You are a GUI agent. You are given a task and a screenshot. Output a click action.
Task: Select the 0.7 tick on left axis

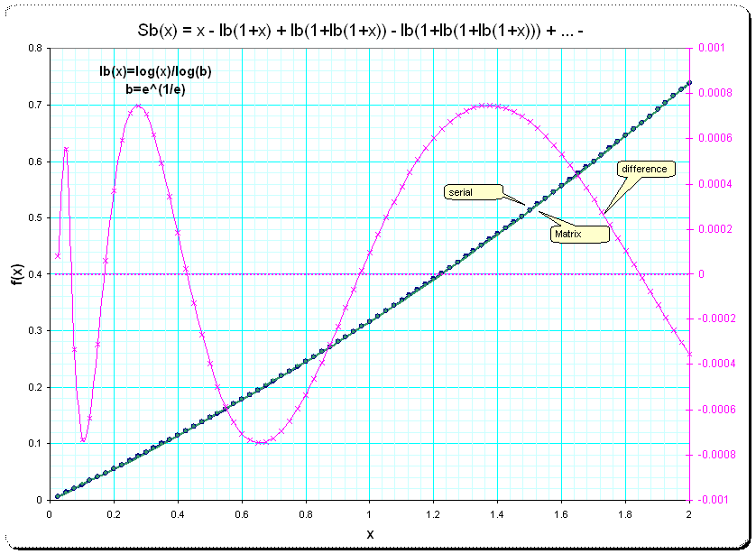(36, 105)
